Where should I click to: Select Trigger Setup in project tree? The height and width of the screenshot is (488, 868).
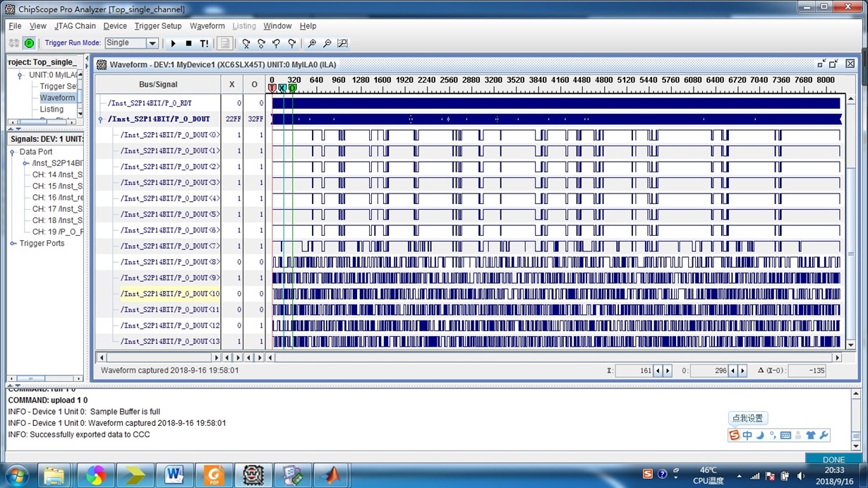[59, 86]
